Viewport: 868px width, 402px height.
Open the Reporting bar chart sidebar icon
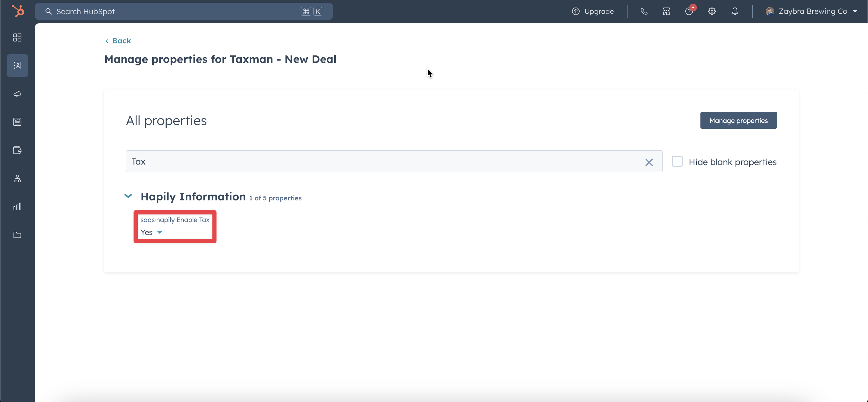(x=17, y=206)
